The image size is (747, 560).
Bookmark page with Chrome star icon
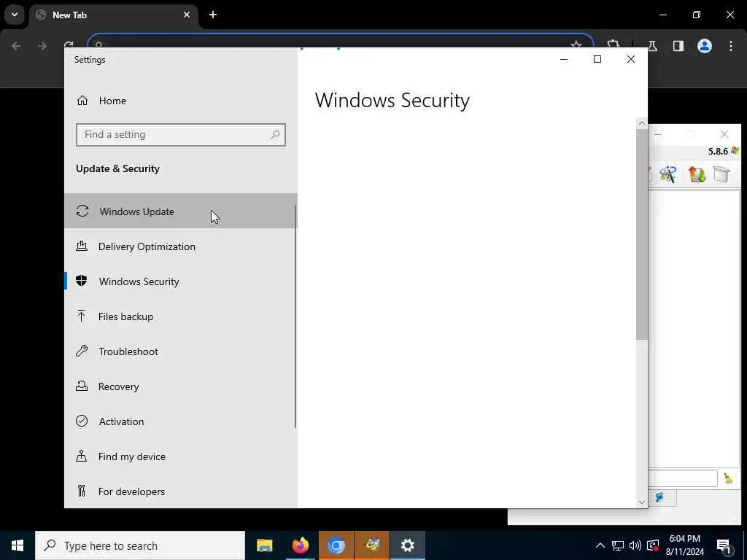(x=576, y=44)
